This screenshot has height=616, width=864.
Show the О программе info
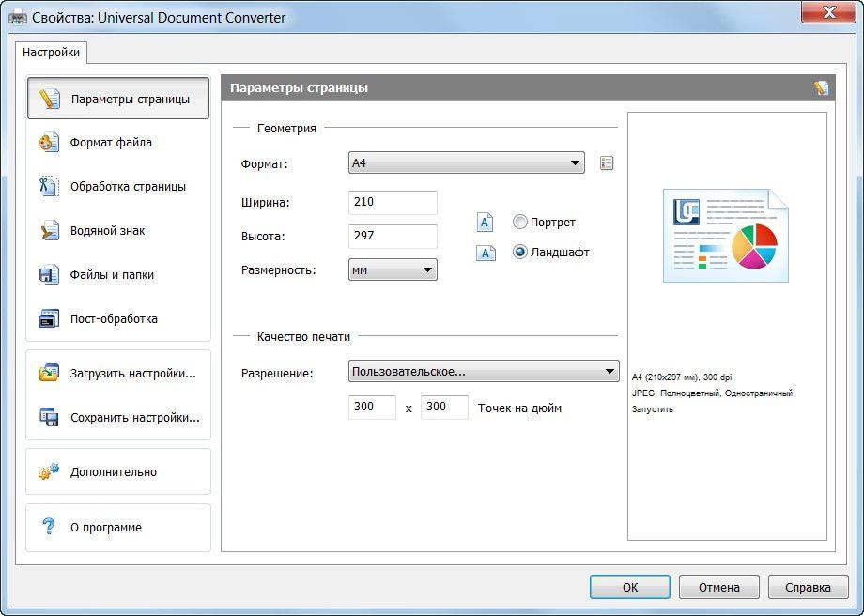click(x=118, y=528)
